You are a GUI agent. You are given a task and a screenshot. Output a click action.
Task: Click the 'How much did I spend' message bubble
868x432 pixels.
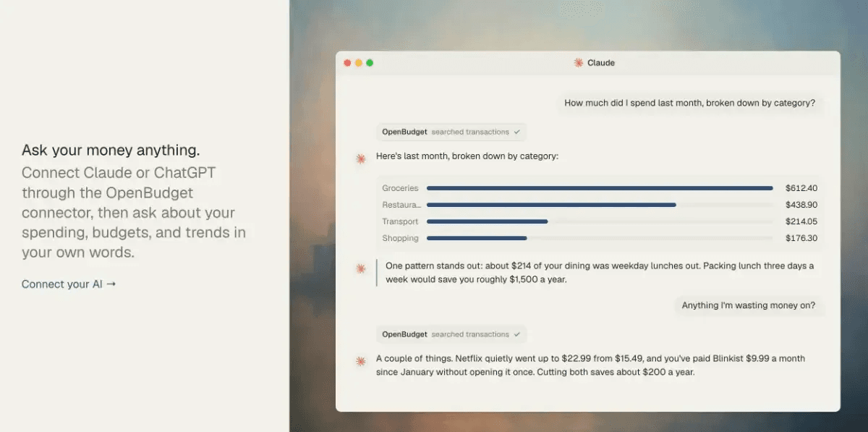tap(690, 103)
